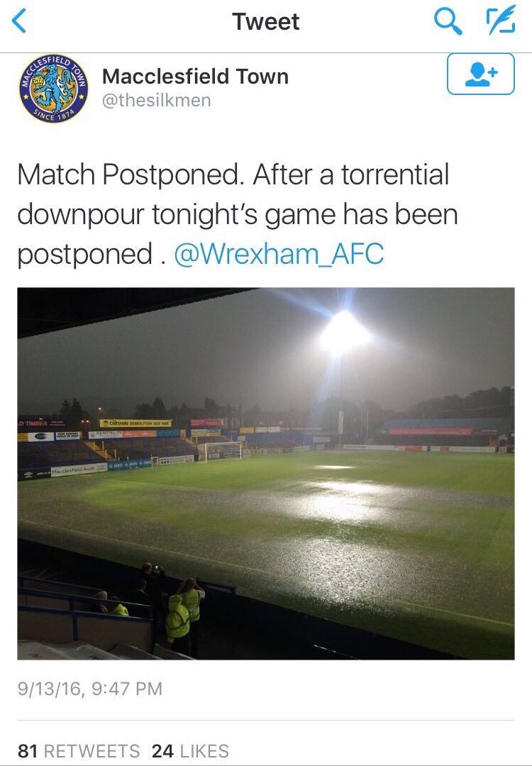Open the @Wrexham_AFC mention
Viewport: 532px width, 766px height.
pos(279,255)
